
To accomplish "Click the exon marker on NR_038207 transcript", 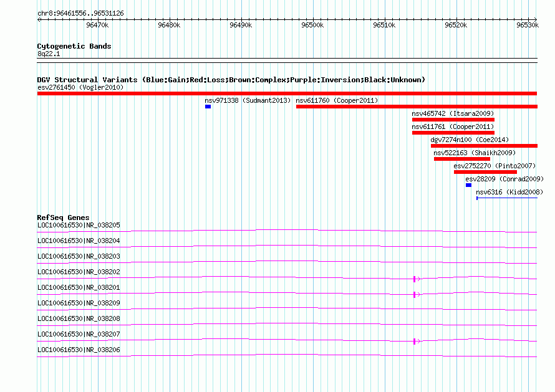I will pos(415,342).
